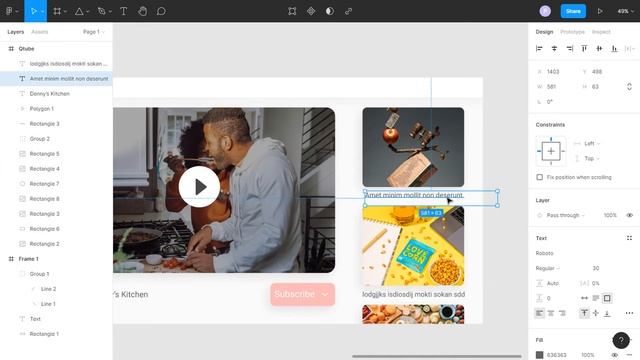The height and width of the screenshot is (360, 640).
Task: Switch to the Layers tab
Action: (16, 32)
